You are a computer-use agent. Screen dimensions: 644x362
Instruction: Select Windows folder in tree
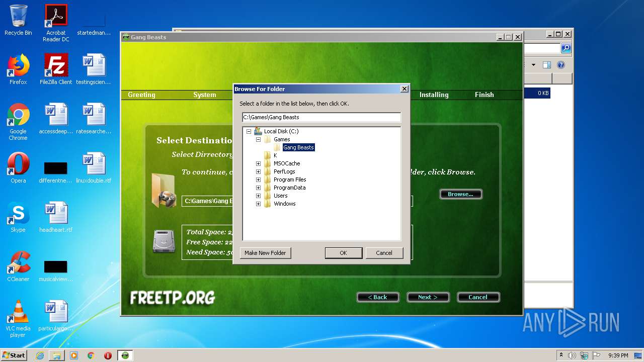(285, 204)
